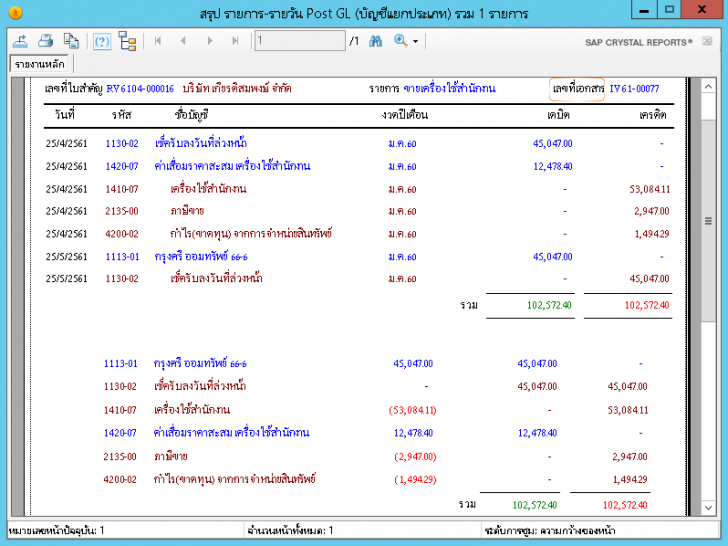Click the เครดิต column header
The width and height of the screenshot is (728, 546).
(x=653, y=115)
